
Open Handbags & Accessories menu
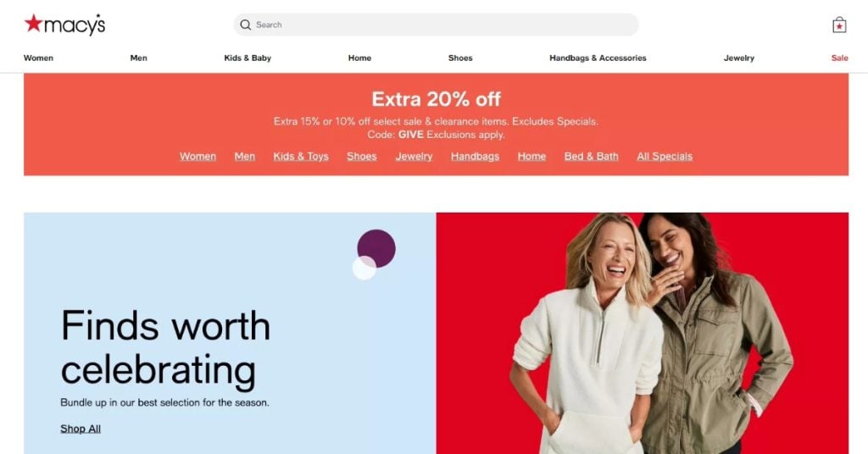[598, 58]
